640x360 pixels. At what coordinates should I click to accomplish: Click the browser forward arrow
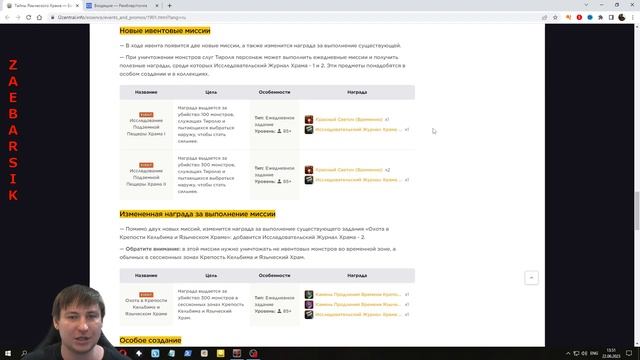[18, 18]
